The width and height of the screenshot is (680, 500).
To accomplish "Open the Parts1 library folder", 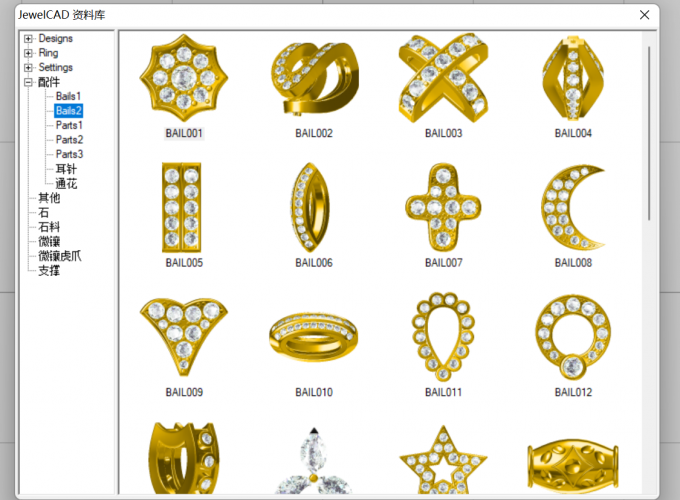I will [x=69, y=125].
